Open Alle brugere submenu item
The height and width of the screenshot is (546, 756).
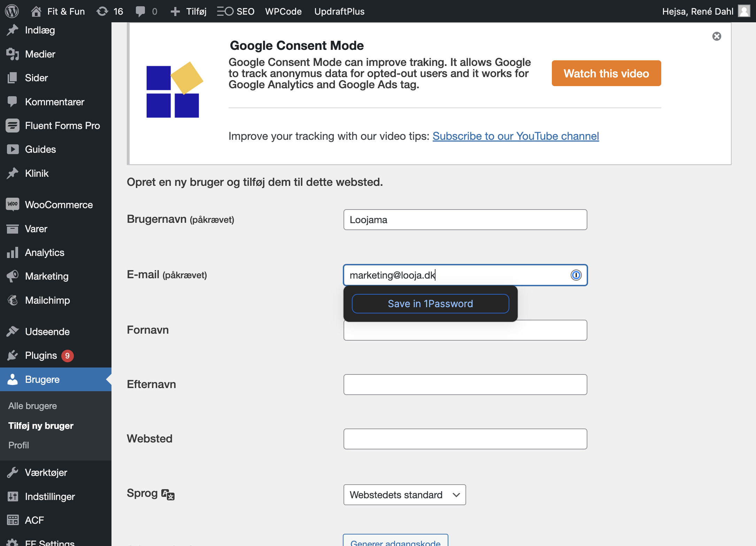pos(32,406)
